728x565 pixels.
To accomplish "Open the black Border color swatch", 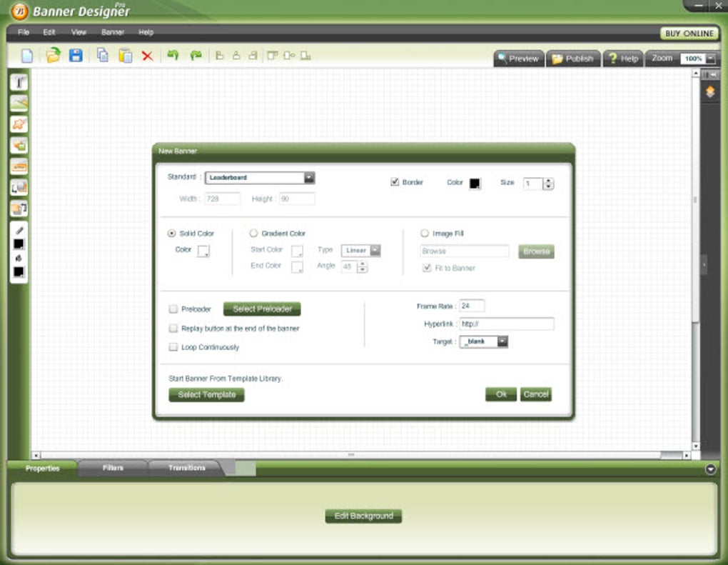I will coord(475,183).
